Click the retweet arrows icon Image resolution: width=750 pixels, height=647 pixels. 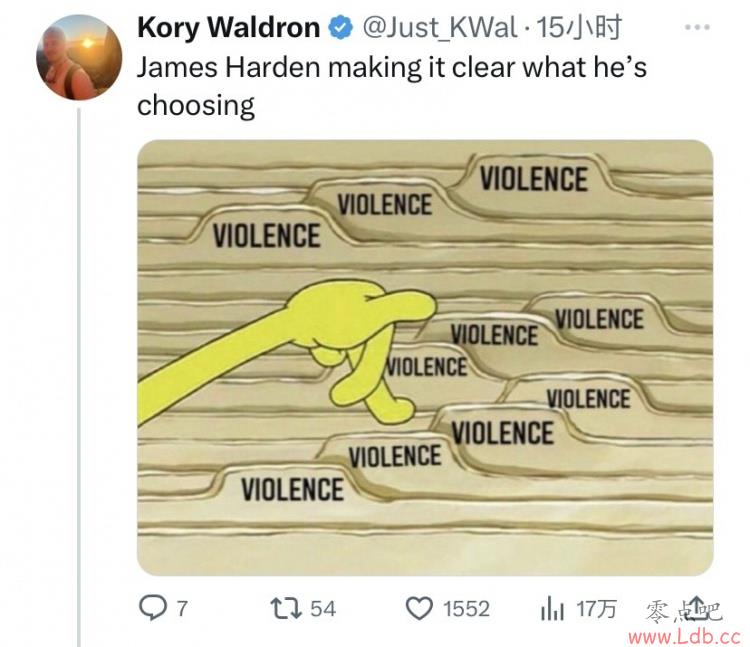[286, 608]
